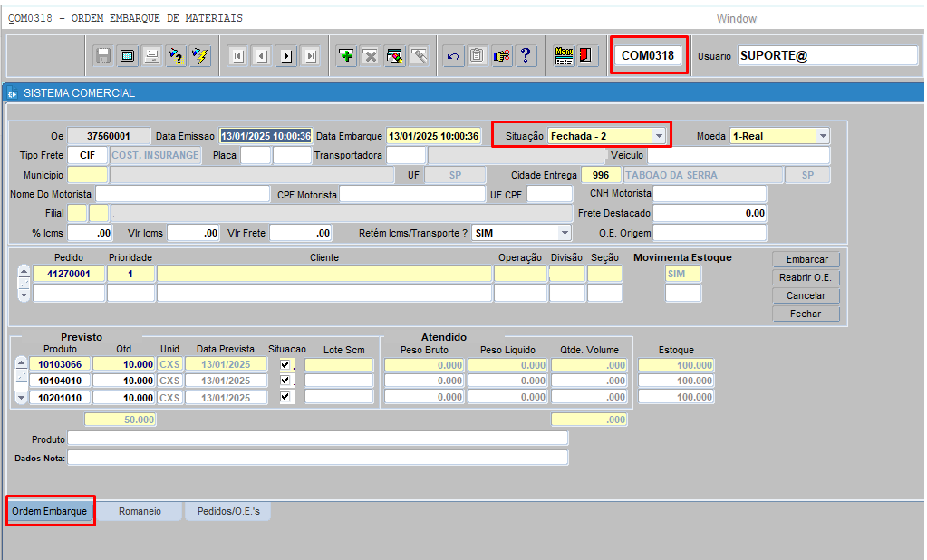
Task: Click the undo arrow toolbar icon
Action: pos(453,56)
